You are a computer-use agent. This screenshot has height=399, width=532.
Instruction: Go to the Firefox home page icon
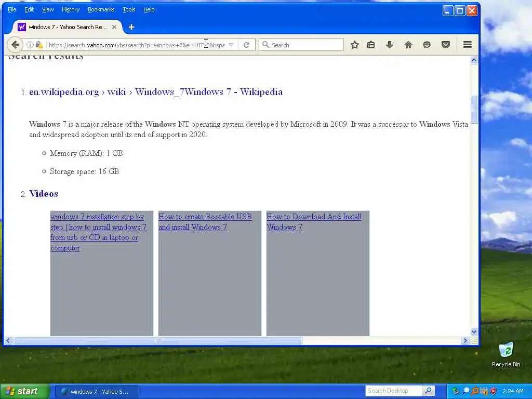click(408, 45)
